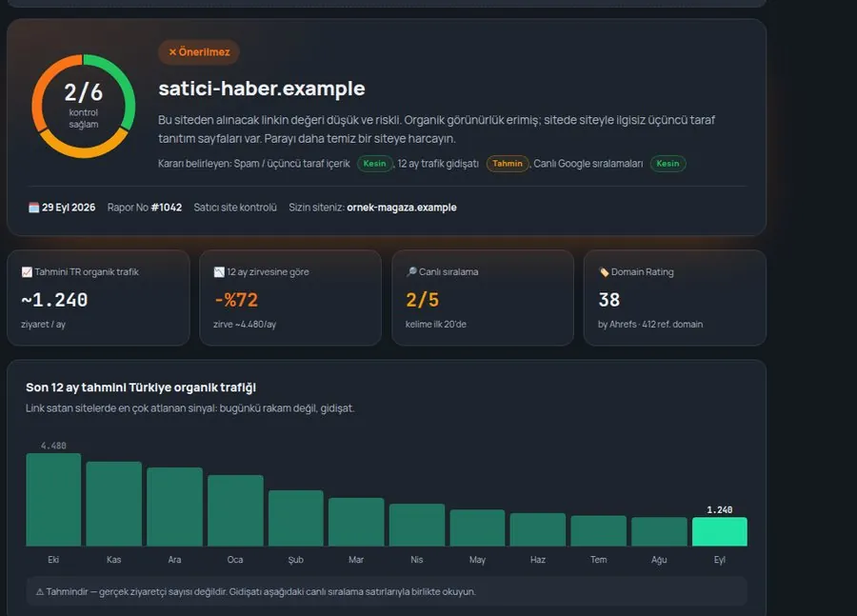The width and height of the screenshot is (857, 616).
Task: Click the 4.480 peak label above the Eki bar
Action: 53,446
